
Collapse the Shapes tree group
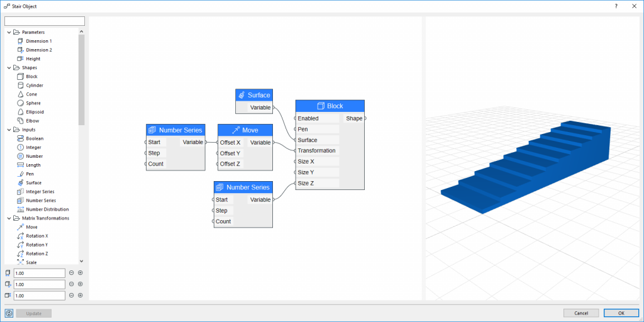(x=9, y=68)
